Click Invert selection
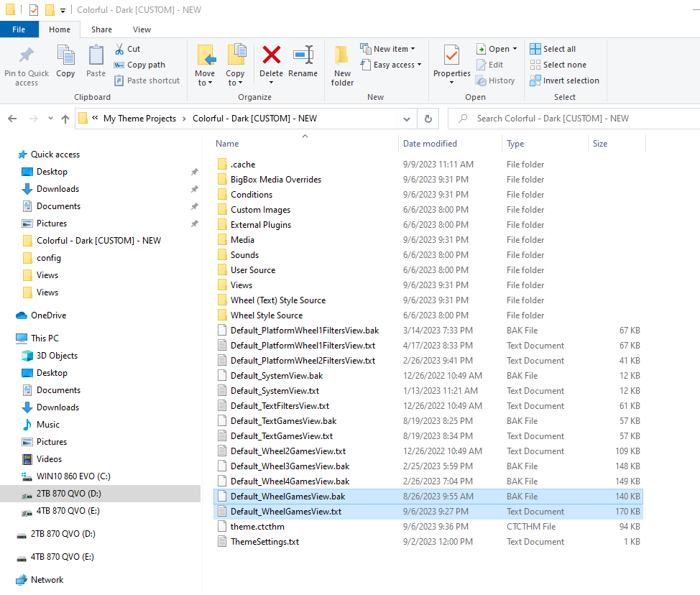 coord(565,80)
